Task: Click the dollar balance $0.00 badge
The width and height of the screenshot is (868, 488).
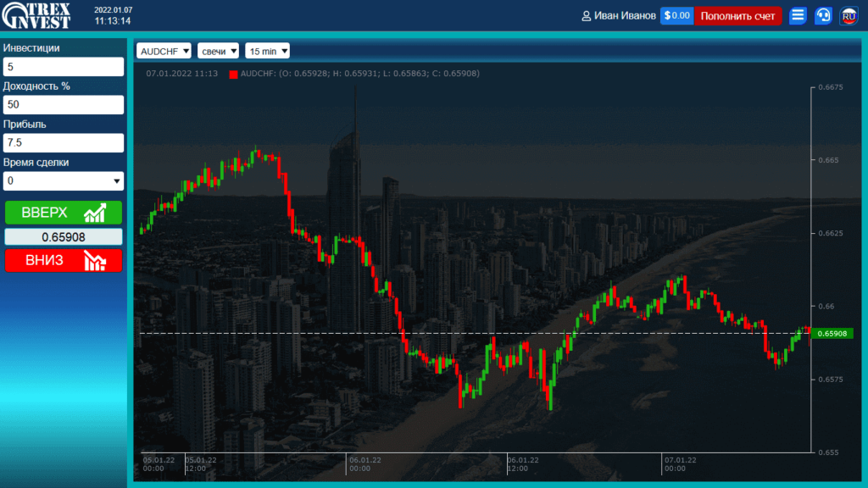Action: [676, 15]
